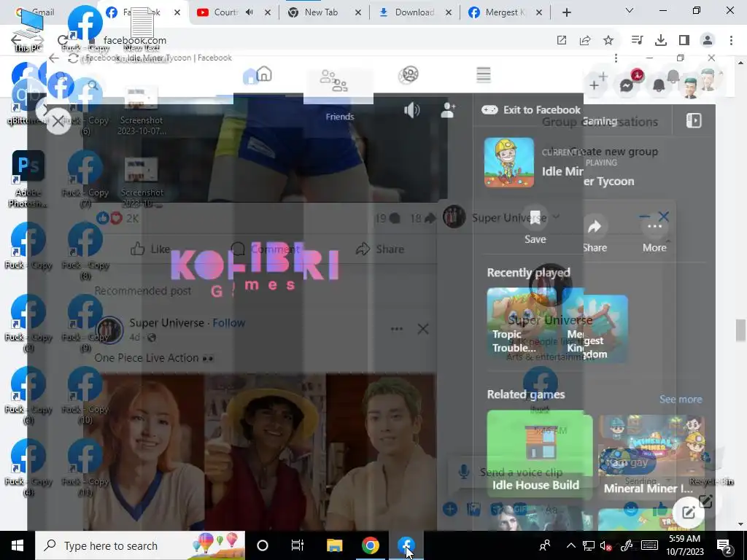
Task: Click the sidebar panel toggle icon
Action: point(694,120)
